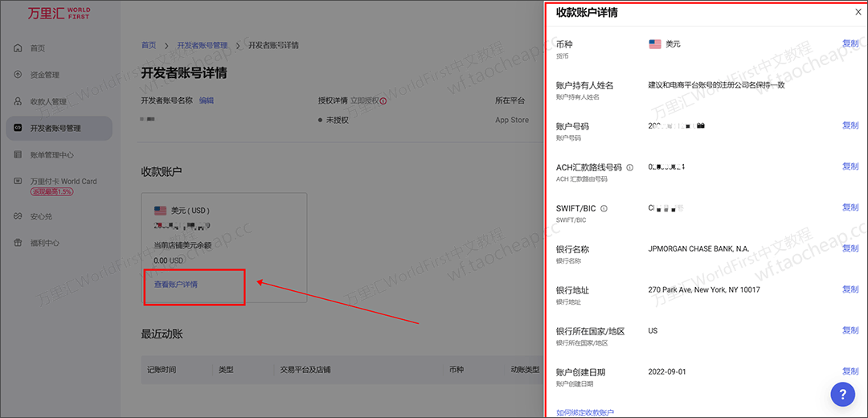Click the 万里付卡 World Card icon

coord(18,181)
